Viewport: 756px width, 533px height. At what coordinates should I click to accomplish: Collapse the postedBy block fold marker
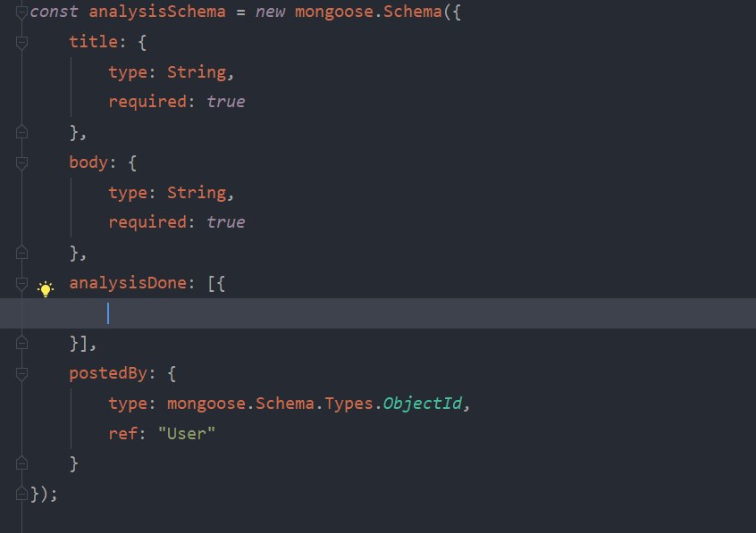pos(21,374)
